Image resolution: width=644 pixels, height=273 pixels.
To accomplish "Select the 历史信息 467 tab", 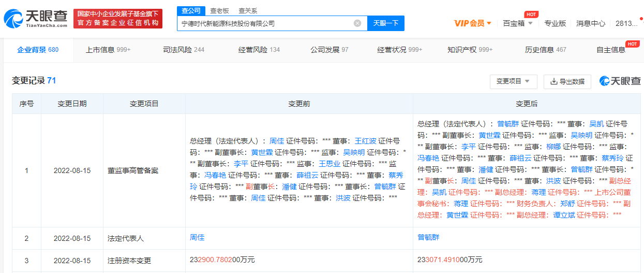I will 546,50.
